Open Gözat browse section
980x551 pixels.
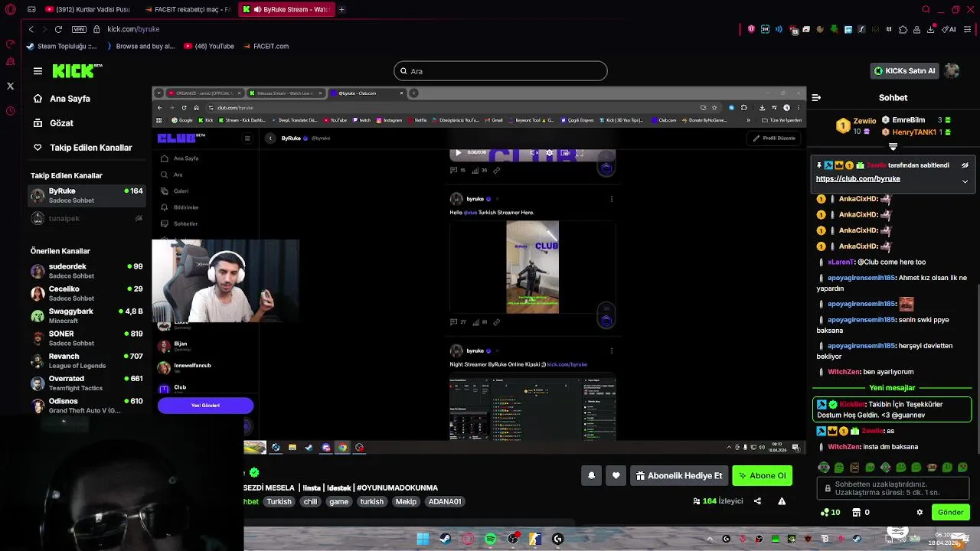tap(53, 123)
